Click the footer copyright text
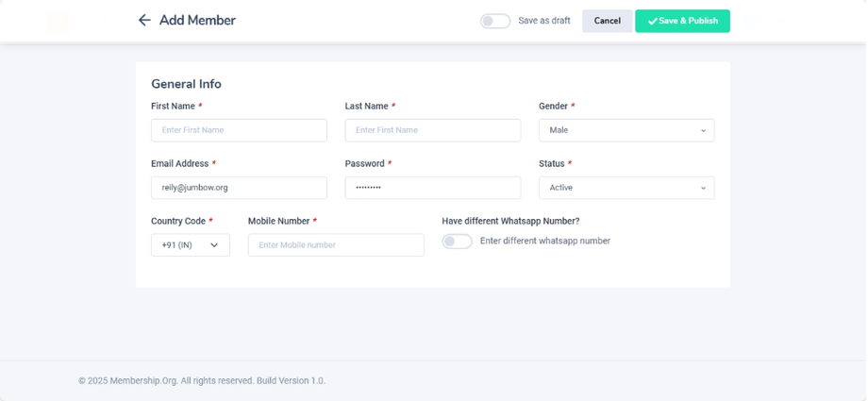This screenshot has width=868, height=401. coord(202,380)
